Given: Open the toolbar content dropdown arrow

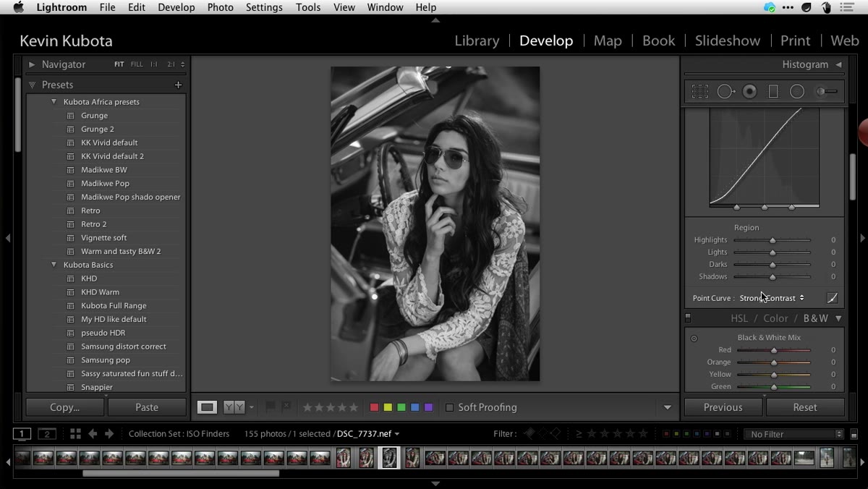Looking at the screenshot, I should pos(668,407).
